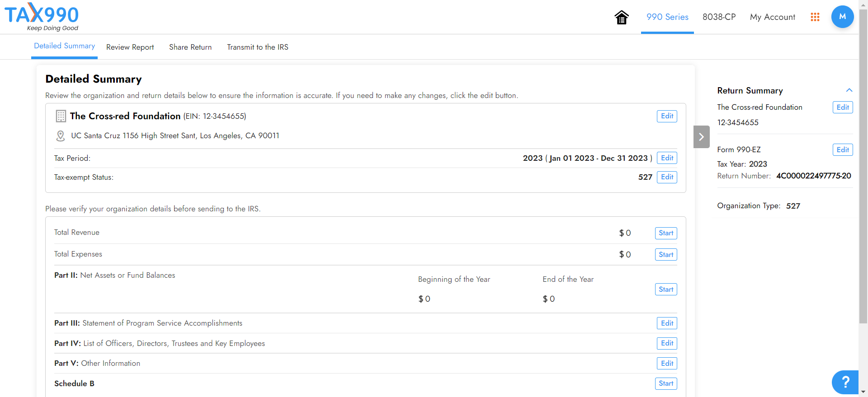Click the TAX990 logo

pos(42,17)
